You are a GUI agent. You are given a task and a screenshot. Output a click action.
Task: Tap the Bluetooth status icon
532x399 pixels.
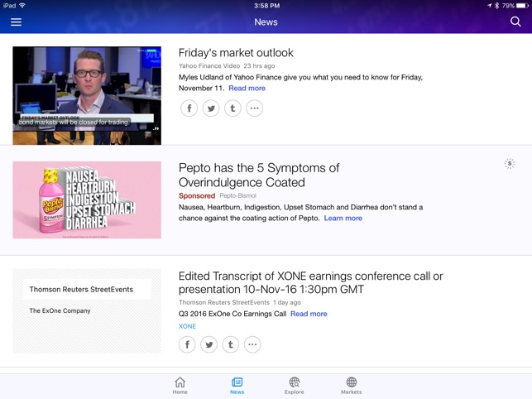(x=496, y=6)
